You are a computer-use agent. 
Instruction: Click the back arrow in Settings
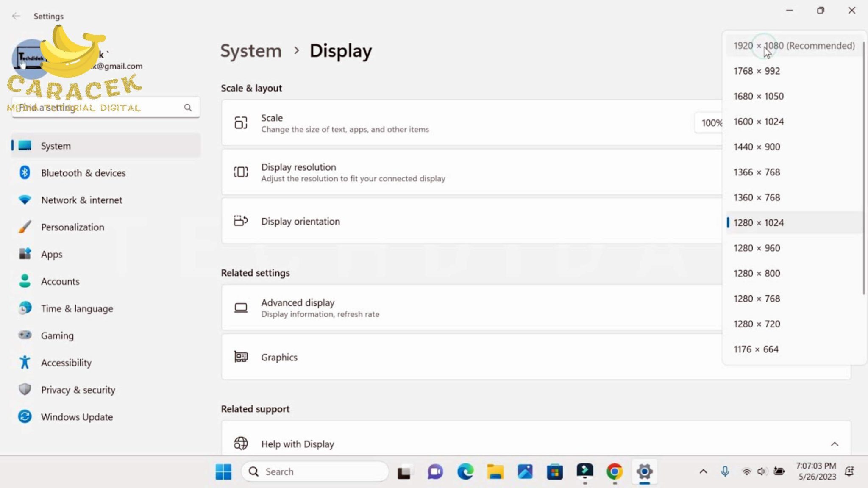pyautogui.click(x=16, y=16)
